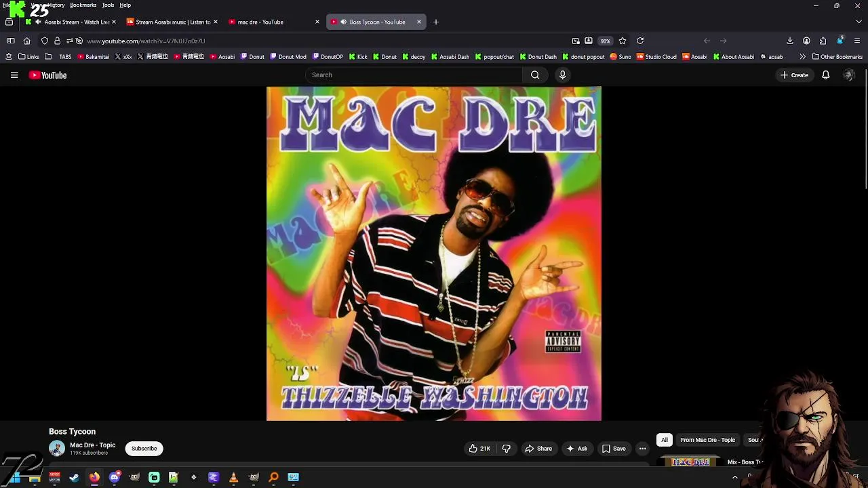
Task: Switch to Aosabi Stream browser tab
Action: click(x=71, y=22)
